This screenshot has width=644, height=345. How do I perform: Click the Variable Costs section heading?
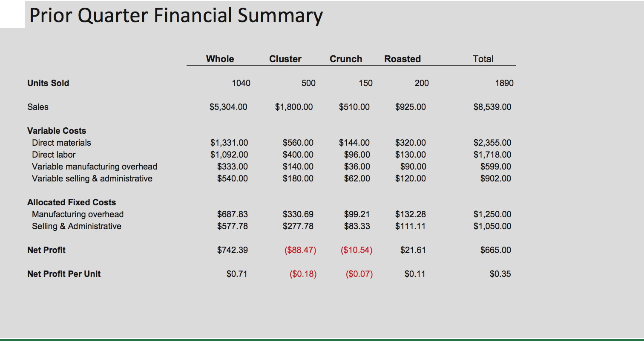point(57,131)
